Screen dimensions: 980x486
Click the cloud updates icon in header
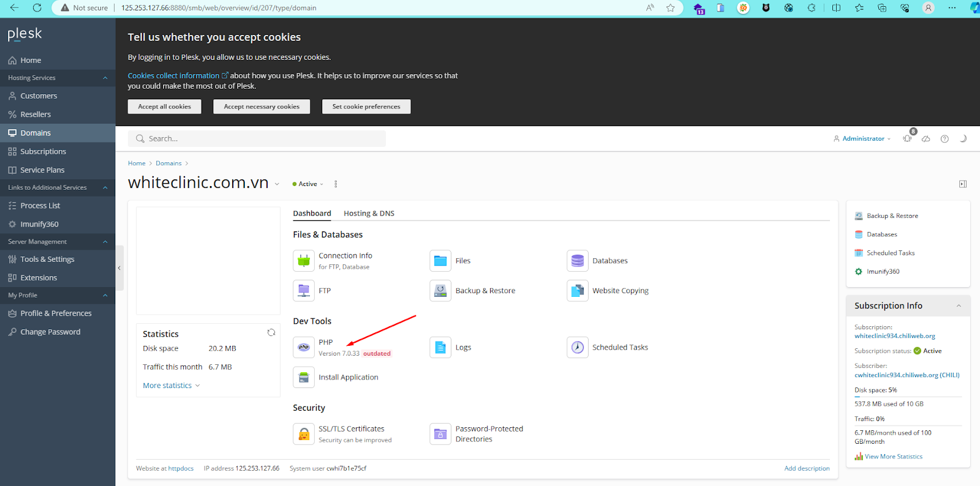[926, 139]
